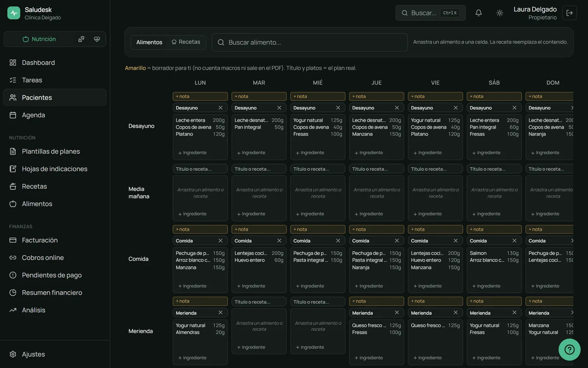The image size is (588, 368).
Task: Switch to physiotherapy module icon
Action: coord(81,39)
